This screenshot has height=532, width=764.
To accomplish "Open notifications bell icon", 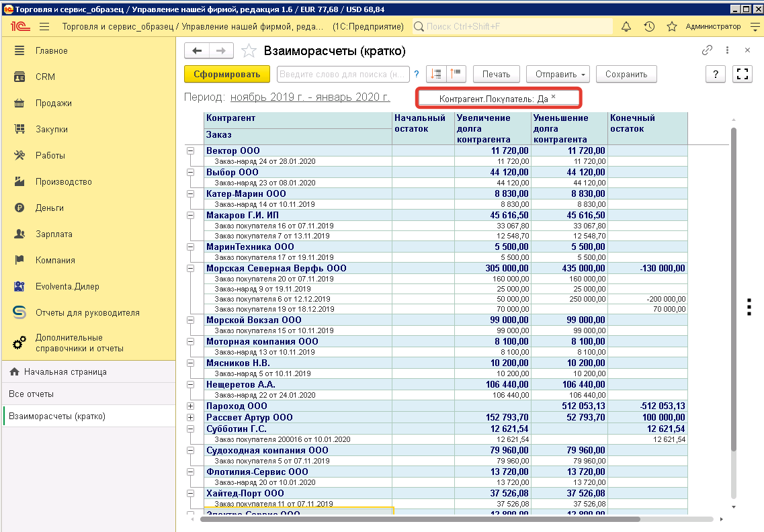I will coord(626,27).
